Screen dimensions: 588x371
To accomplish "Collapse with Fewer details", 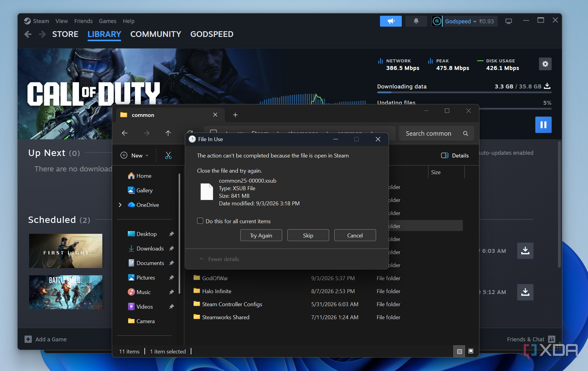I will pyautogui.click(x=220, y=259).
